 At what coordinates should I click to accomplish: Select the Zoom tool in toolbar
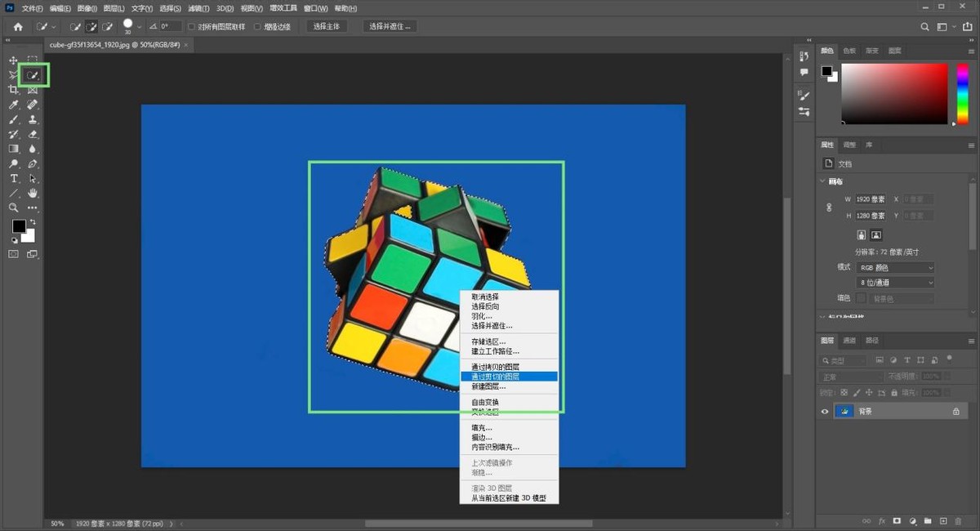pyautogui.click(x=14, y=208)
